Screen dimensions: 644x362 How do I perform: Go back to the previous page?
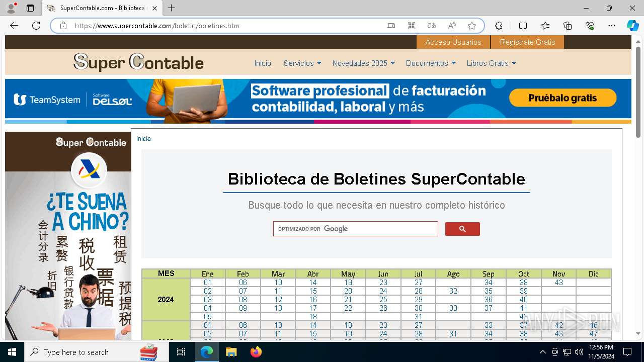click(14, 26)
